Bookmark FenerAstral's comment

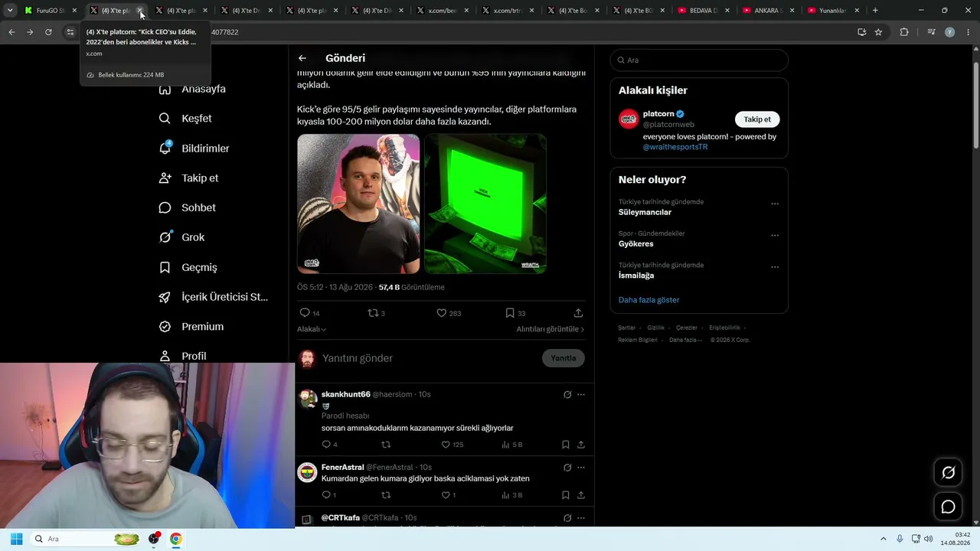(x=566, y=495)
